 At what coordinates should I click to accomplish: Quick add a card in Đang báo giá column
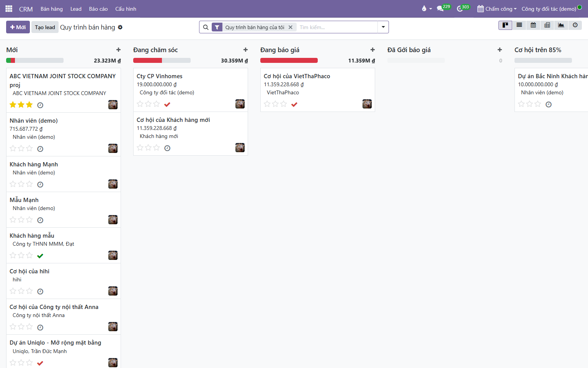point(373,50)
